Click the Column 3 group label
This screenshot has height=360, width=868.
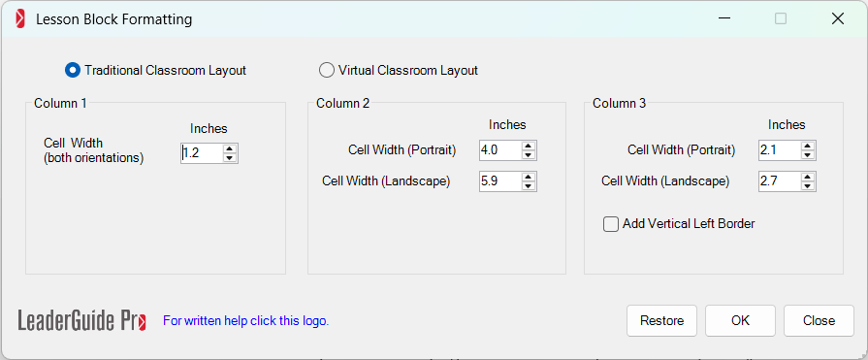point(619,103)
